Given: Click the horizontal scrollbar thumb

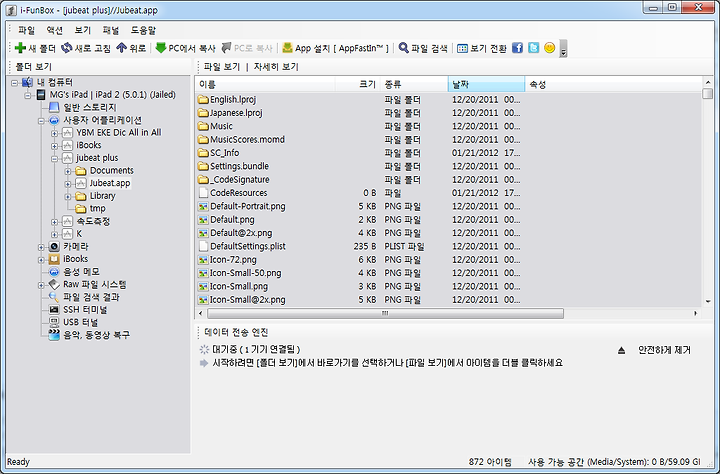Looking at the screenshot, I should coord(385,313).
